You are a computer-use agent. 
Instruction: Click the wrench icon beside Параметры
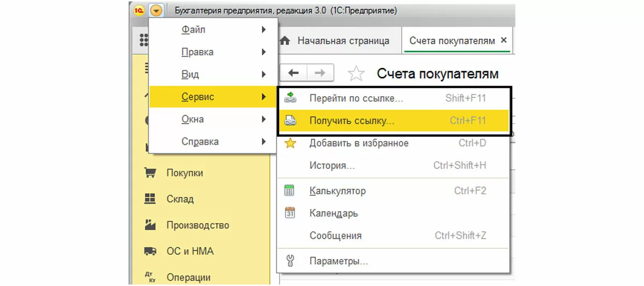[290, 262]
